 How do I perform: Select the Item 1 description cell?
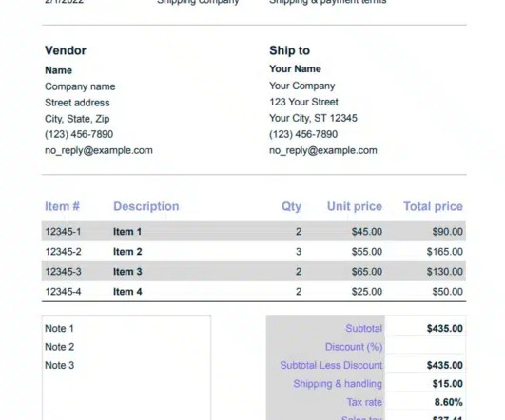pyautogui.click(x=127, y=232)
